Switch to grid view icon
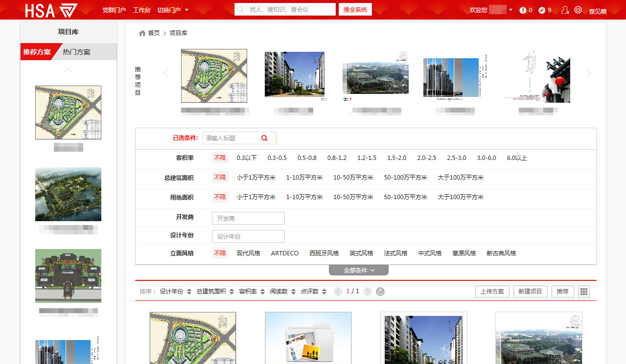 pyautogui.click(x=584, y=292)
